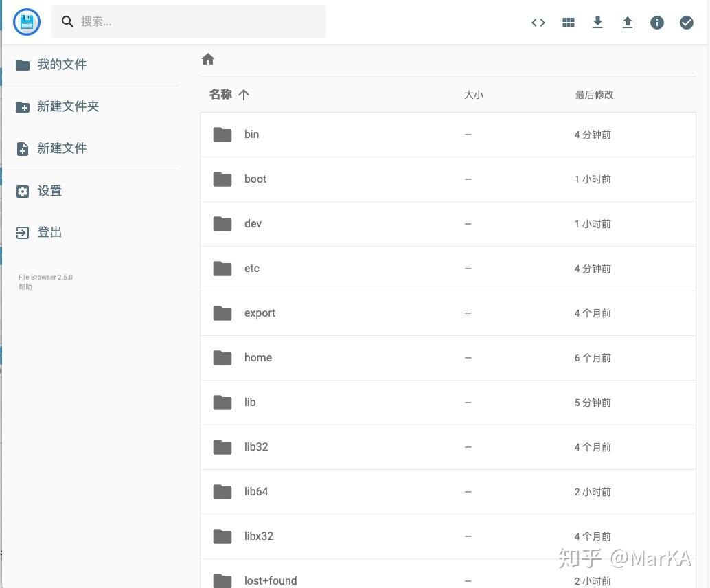Image resolution: width=710 pixels, height=588 pixels.
Task: Click the 帮助 help link
Action: point(25,286)
